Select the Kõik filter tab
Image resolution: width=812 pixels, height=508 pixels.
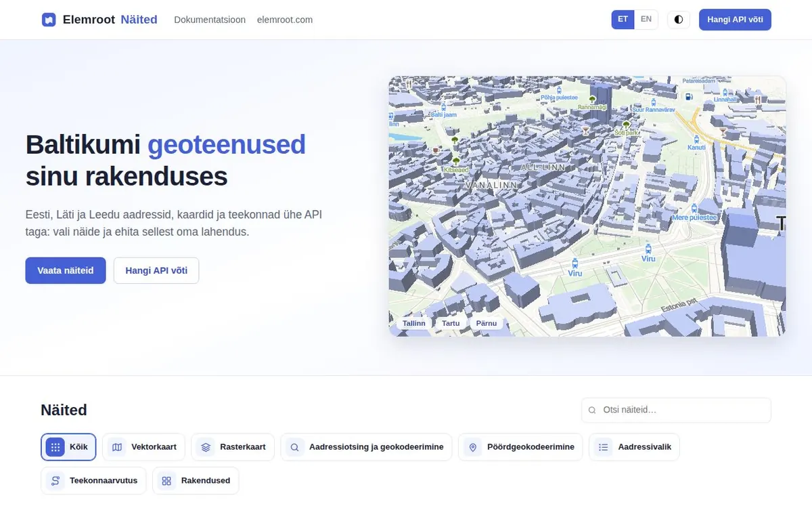point(68,447)
